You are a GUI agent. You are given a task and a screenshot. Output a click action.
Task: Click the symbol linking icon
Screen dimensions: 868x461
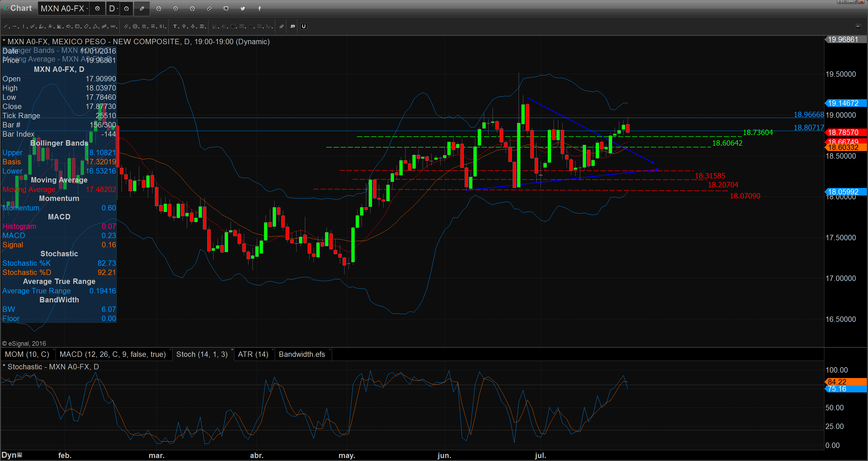pos(209,9)
